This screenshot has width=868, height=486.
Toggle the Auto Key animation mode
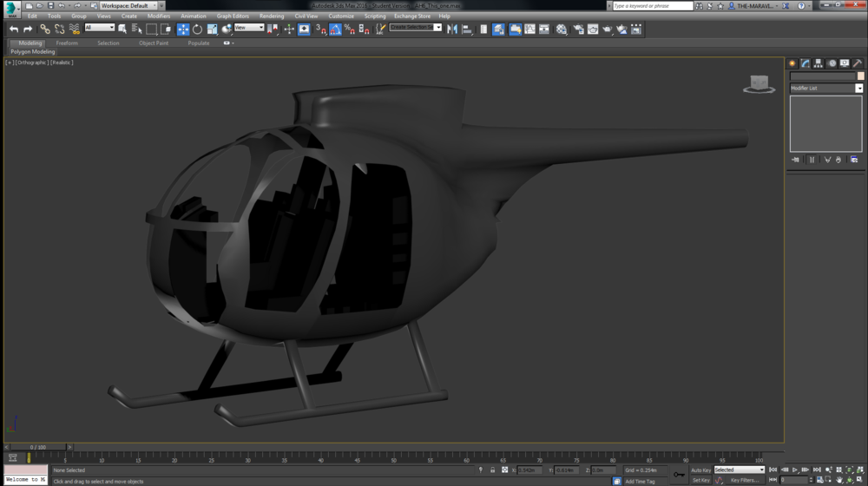click(700, 470)
